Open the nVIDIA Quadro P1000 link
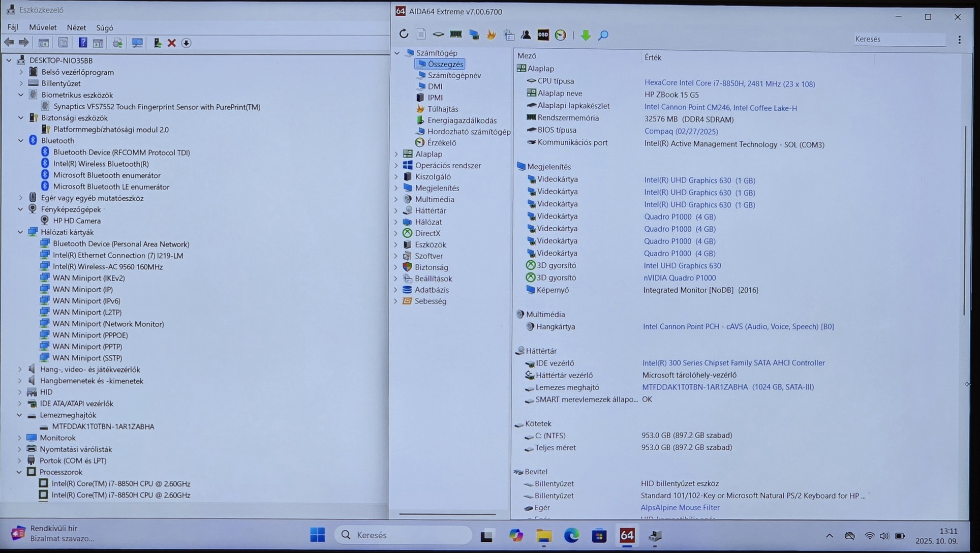Screen dimensions: 980x553 (679, 278)
